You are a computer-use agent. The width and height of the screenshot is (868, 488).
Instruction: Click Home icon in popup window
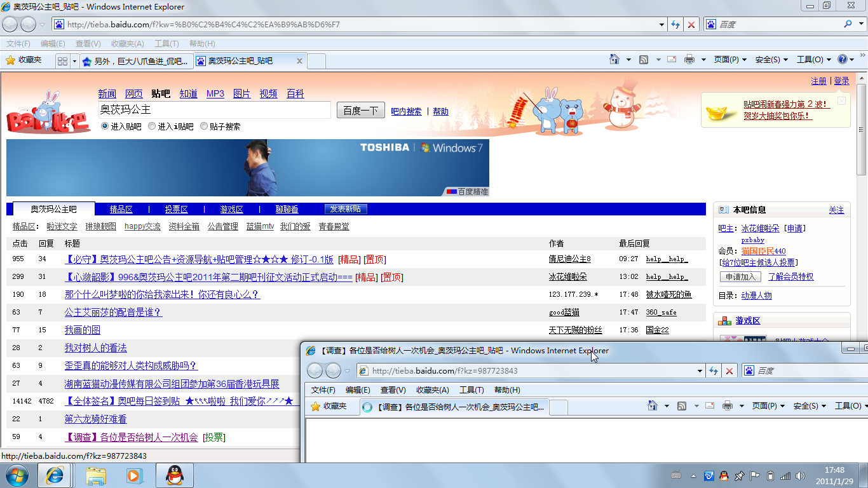(652, 406)
